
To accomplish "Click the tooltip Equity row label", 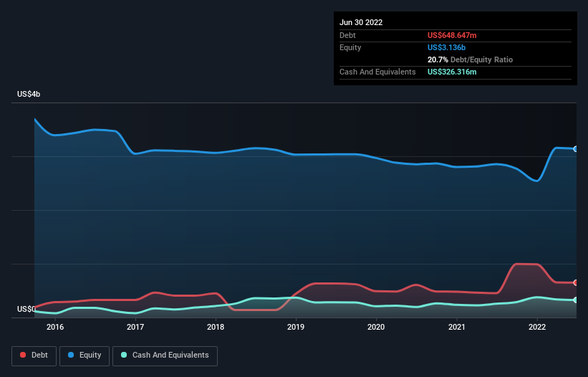I will coord(350,47).
